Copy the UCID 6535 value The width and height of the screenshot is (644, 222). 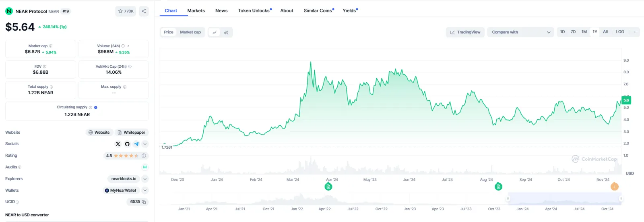(x=144, y=202)
